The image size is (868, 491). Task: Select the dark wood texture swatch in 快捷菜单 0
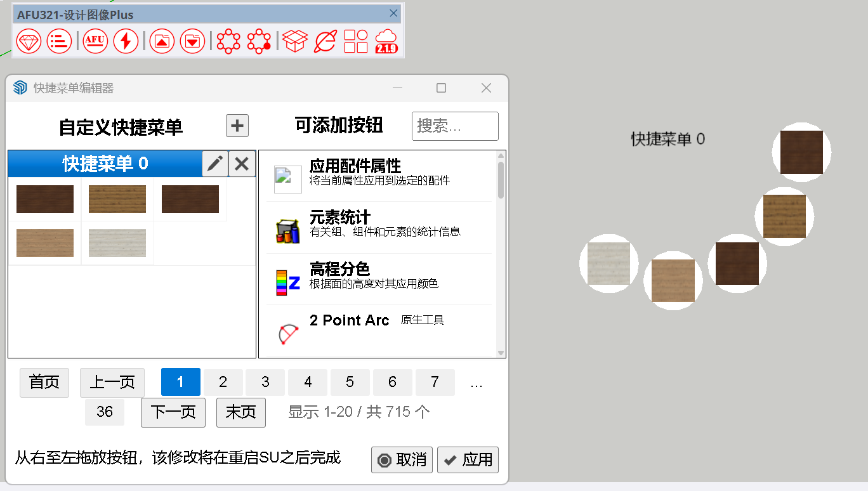[x=44, y=199]
